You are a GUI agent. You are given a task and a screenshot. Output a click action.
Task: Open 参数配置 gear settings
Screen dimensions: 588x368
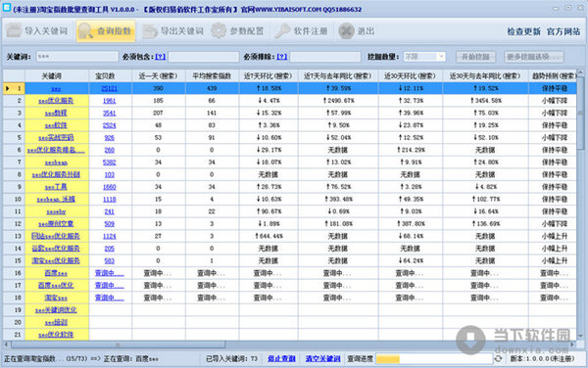point(237,31)
